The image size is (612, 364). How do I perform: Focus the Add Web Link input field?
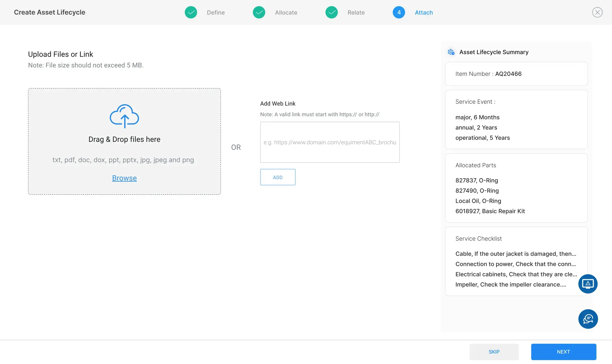(330, 142)
